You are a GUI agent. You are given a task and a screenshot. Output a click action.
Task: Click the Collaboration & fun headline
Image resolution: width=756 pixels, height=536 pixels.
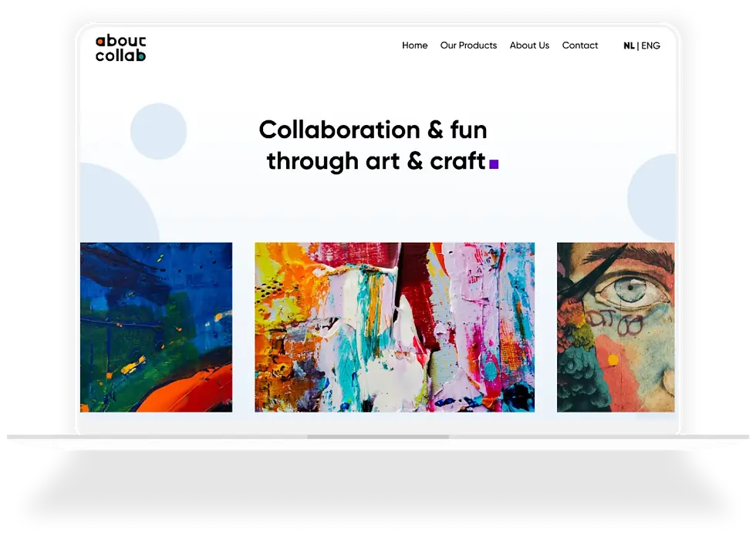click(373, 130)
